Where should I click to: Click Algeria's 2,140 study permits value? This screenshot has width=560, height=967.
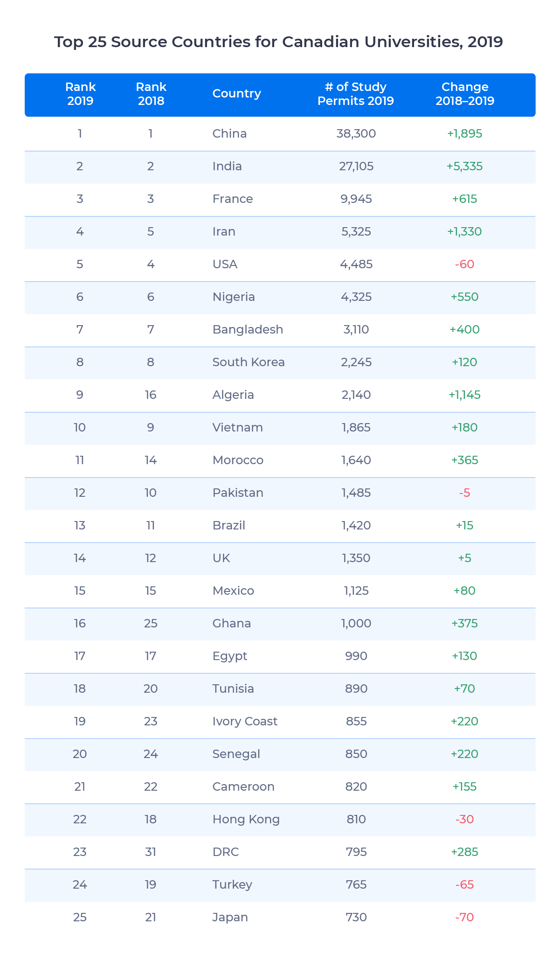pos(356,395)
